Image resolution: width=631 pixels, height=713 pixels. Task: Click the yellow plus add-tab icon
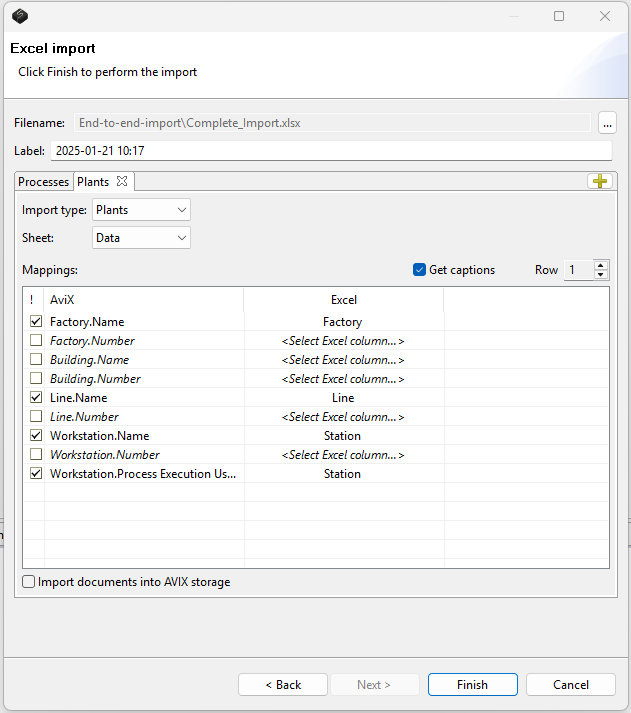(600, 181)
